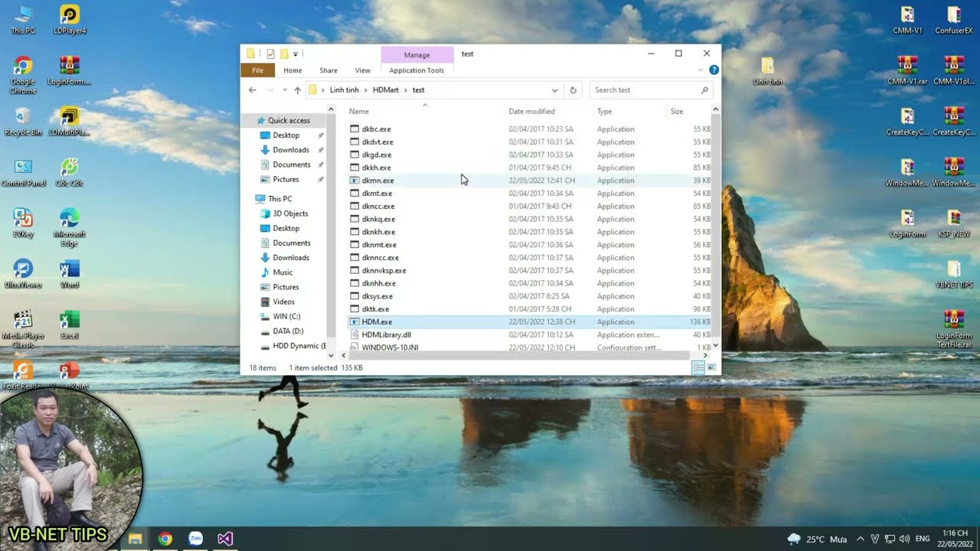This screenshot has width=980, height=551.
Task: Expand the address bar history dropdown
Action: tap(555, 90)
